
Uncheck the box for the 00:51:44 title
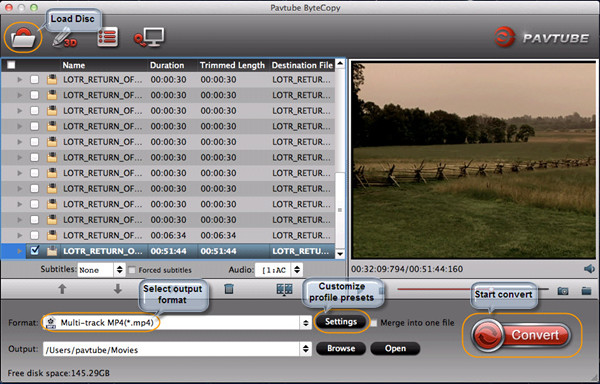(x=34, y=251)
